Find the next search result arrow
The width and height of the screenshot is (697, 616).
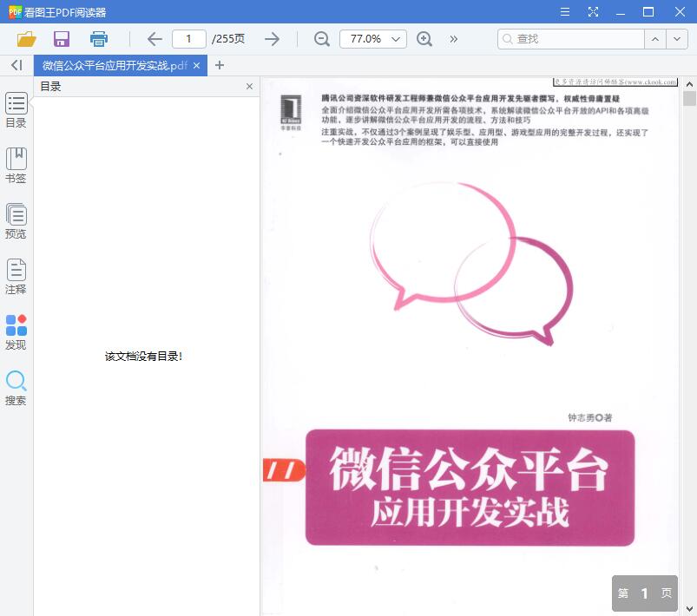point(677,39)
